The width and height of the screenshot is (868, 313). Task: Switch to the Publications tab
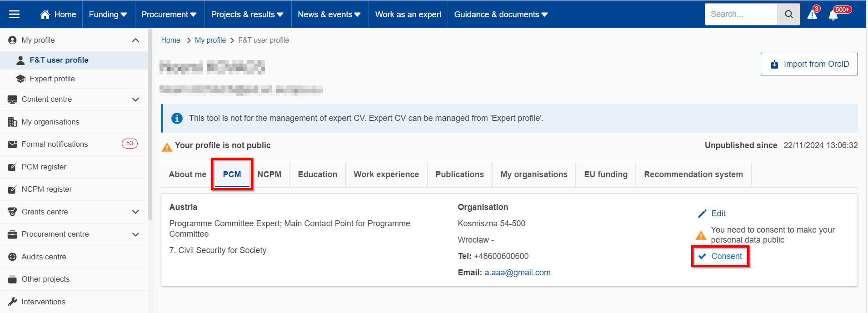pyautogui.click(x=459, y=174)
